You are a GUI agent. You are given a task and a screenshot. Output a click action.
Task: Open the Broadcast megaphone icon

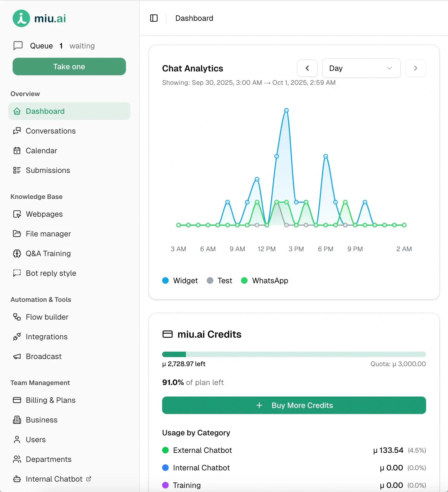[17, 356]
